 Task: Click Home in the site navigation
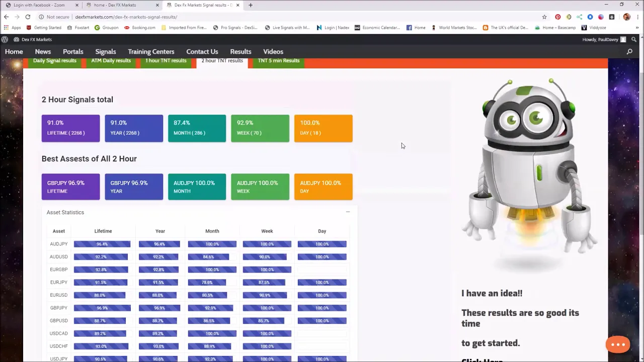point(14,52)
